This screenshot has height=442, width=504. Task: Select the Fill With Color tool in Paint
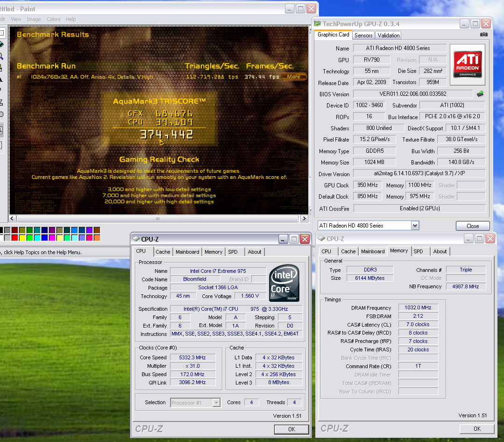point(1,44)
